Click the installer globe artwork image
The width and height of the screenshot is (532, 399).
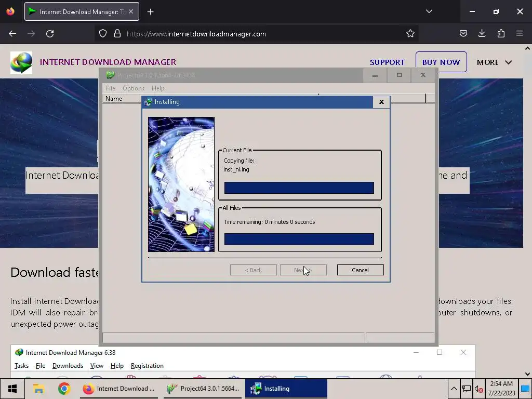(181, 184)
